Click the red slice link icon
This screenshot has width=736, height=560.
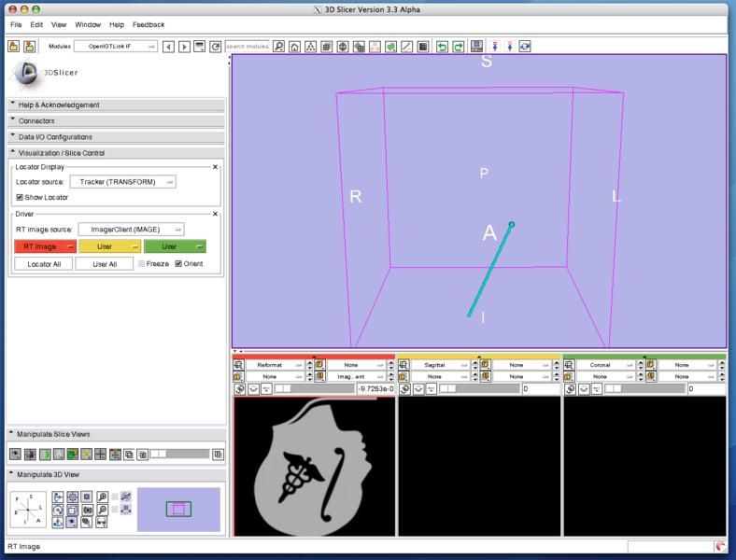click(x=239, y=389)
